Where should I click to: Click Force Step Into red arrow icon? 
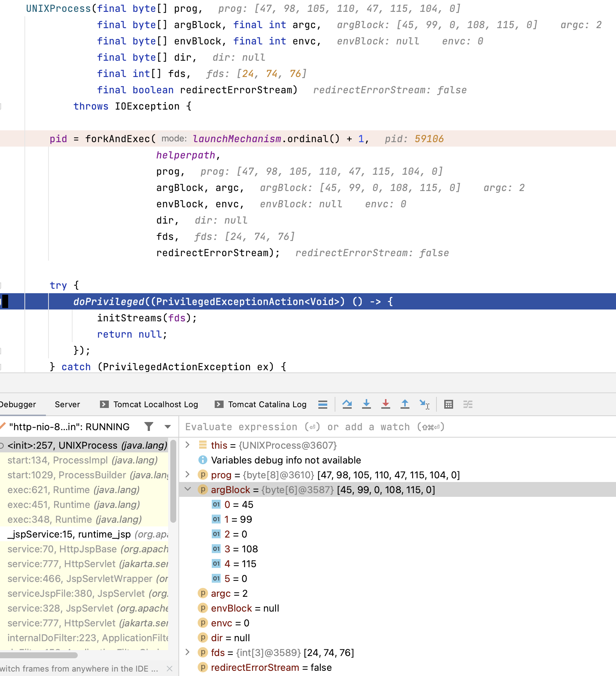point(386,405)
